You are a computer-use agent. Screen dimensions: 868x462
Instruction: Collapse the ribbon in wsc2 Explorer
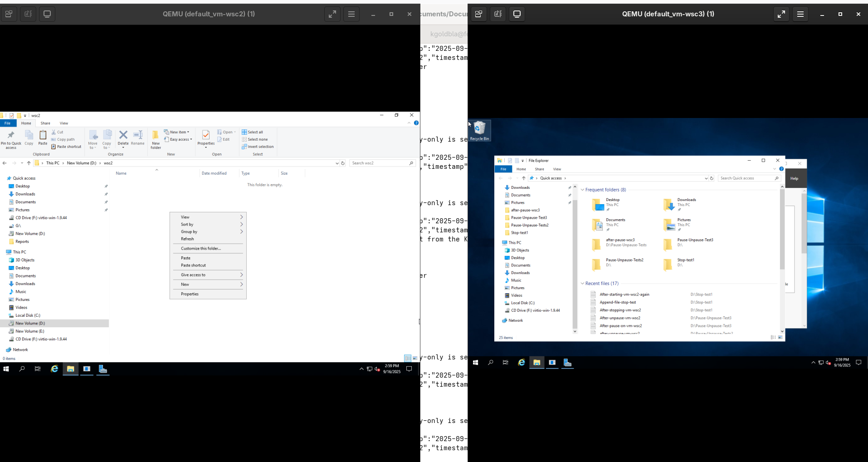pyautogui.click(x=409, y=123)
